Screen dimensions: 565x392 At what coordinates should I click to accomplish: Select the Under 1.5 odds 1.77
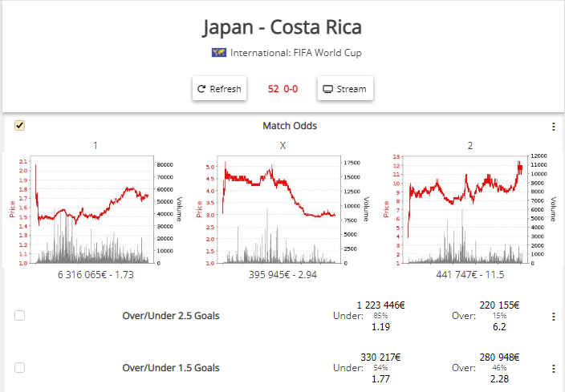point(381,379)
